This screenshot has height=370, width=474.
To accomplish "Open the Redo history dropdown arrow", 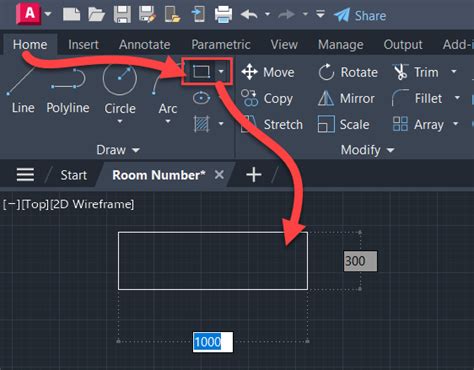I will (x=305, y=14).
